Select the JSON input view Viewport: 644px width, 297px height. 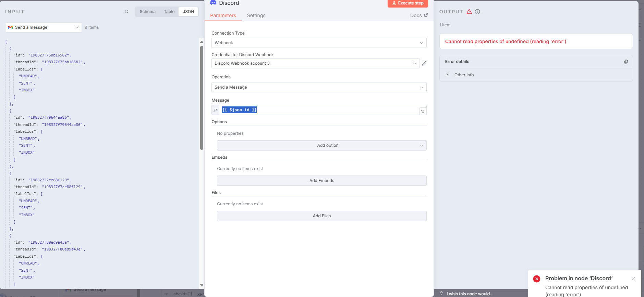(188, 12)
